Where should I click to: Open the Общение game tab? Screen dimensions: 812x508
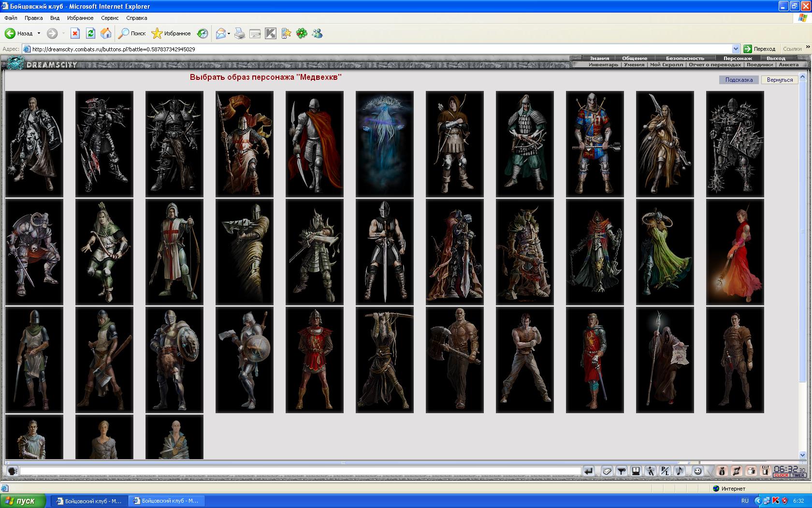(x=635, y=58)
